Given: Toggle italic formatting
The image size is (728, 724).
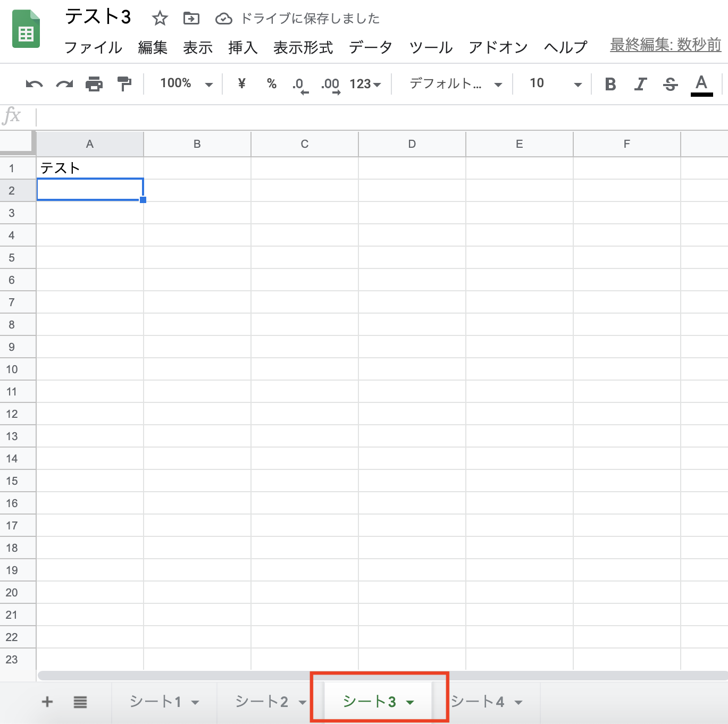Looking at the screenshot, I should 640,84.
